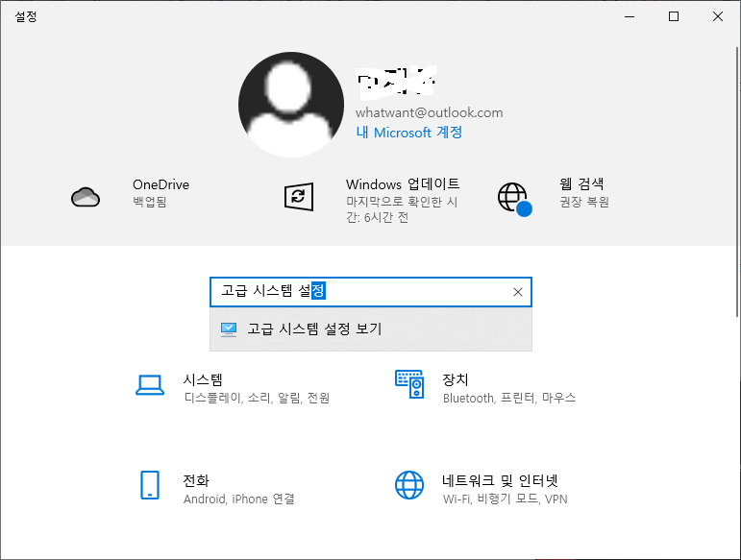This screenshot has height=560, width=741.
Task: Click the OneDrive cloud icon
Action: [x=86, y=197]
